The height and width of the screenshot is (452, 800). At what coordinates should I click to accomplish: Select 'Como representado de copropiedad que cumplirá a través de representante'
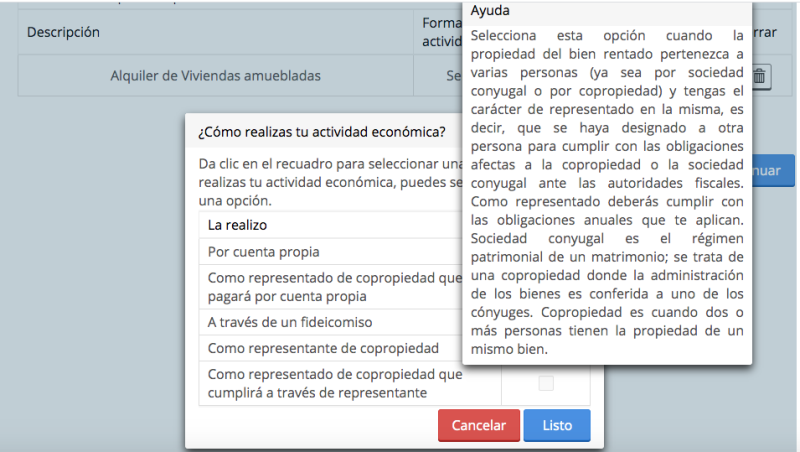coord(335,383)
